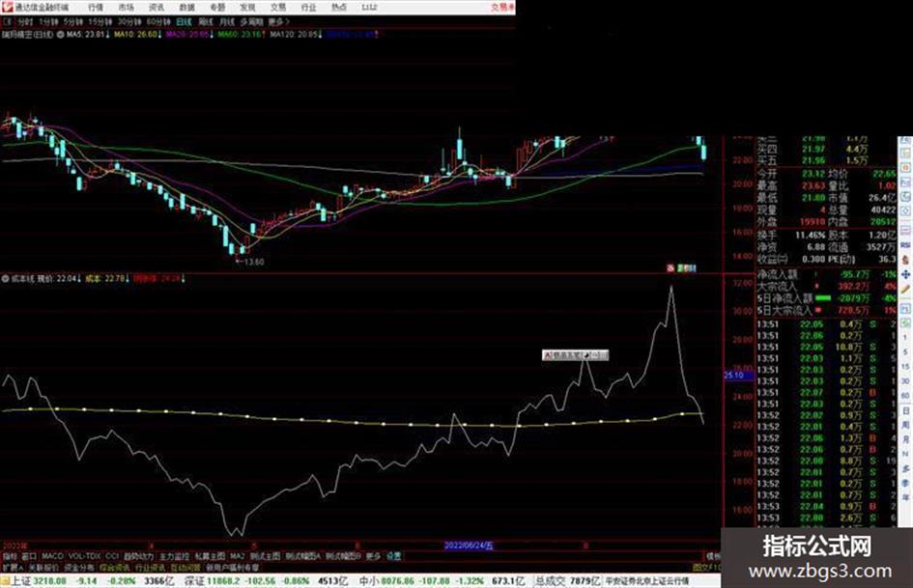The image size is (913, 588).
Task: Select the MACD indicator tab
Action: click(52, 556)
